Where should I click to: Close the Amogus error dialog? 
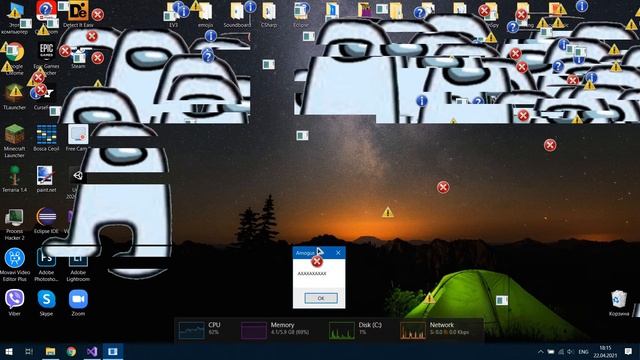338,253
